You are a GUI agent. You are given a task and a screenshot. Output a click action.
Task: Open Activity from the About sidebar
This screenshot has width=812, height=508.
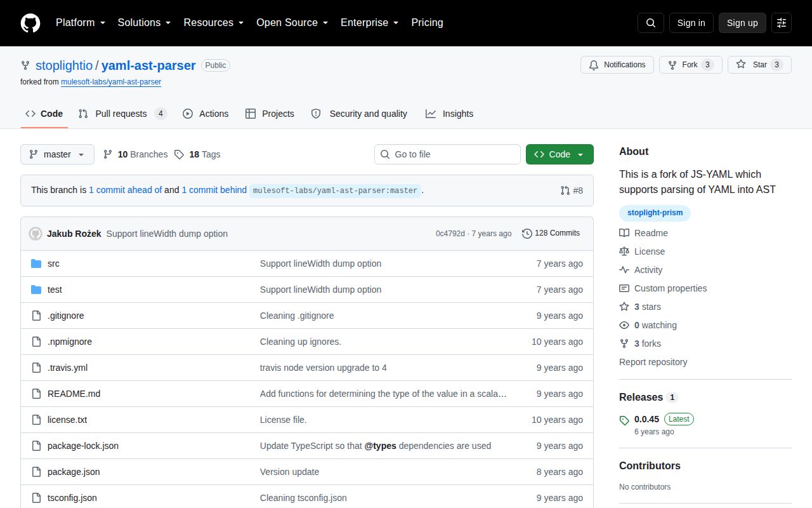pos(641,270)
